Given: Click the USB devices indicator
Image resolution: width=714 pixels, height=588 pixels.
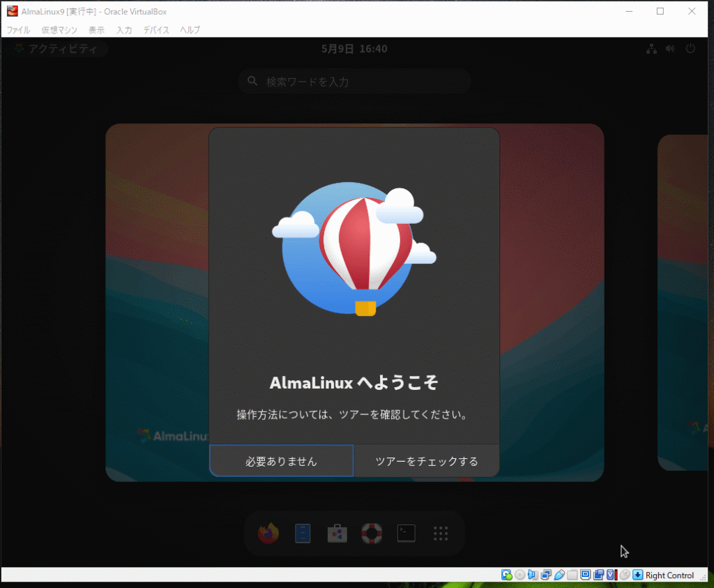Looking at the screenshot, I should 559,575.
